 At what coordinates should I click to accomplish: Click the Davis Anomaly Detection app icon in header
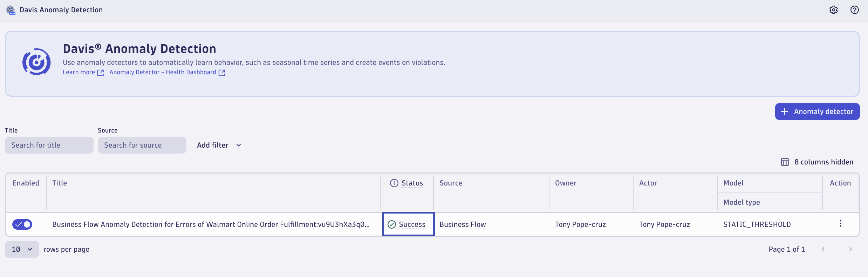(11, 10)
